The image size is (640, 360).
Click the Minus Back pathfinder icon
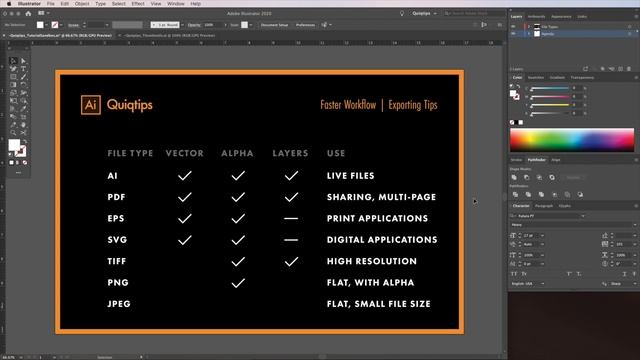pos(580,195)
